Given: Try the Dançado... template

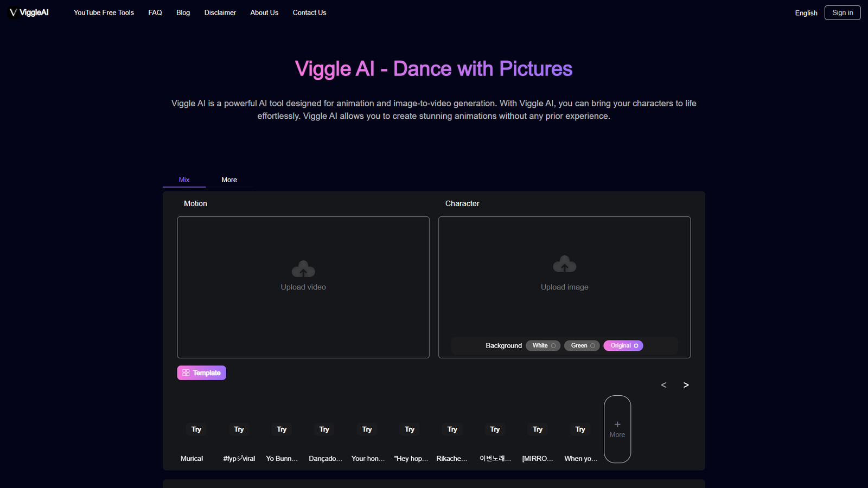Looking at the screenshot, I should [x=324, y=429].
